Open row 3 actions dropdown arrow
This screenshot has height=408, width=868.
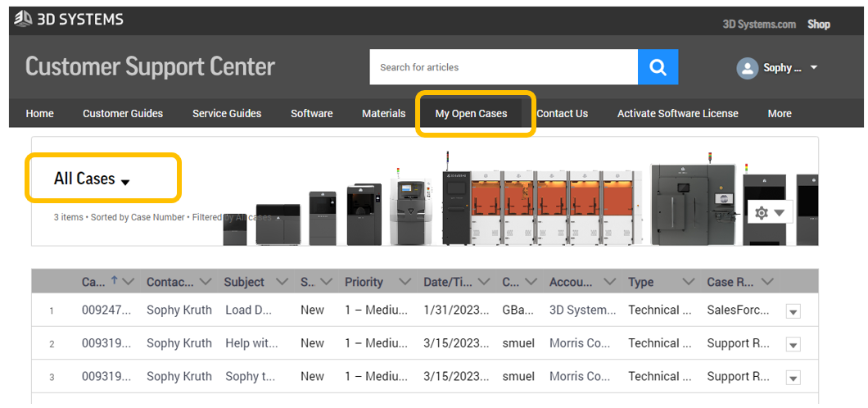[793, 379]
